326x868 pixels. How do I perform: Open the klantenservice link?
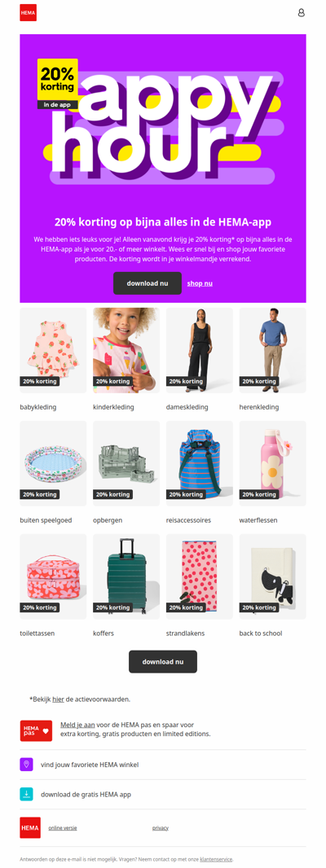click(216, 859)
